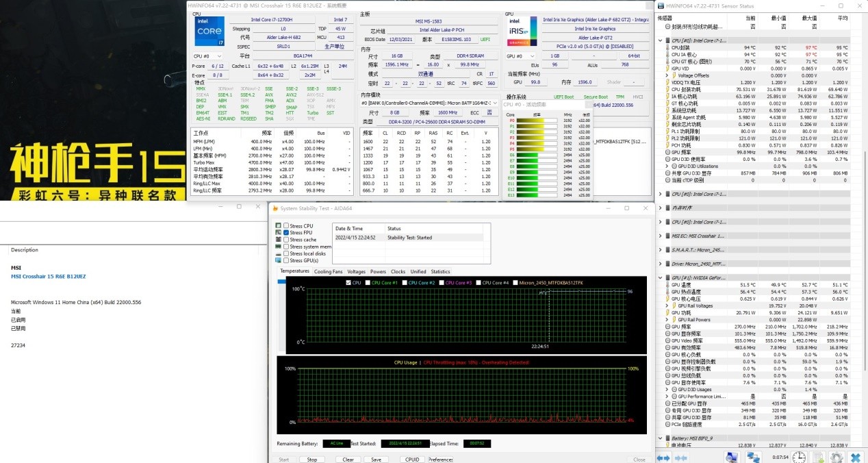Close sensors with blue X icon
Screen dimensions: 868x463
(x=855, y=457)
